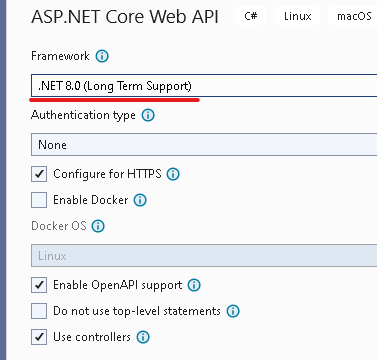Viewport: 377px width, 360px height.
Task: Open the Enable Docker info tooltip icon
Action: [x=140, y=200]
